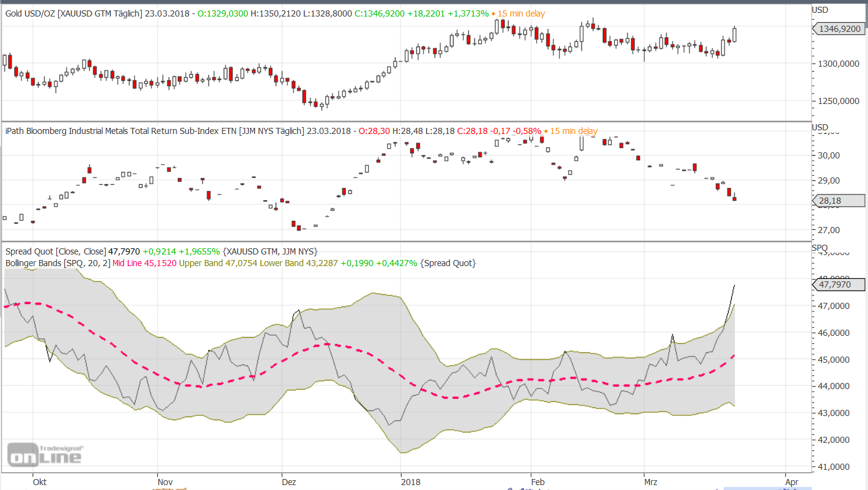Click the latest Gold candlestick
The width and height of the screenshot is (868, 490).
(x=734, y=34)
